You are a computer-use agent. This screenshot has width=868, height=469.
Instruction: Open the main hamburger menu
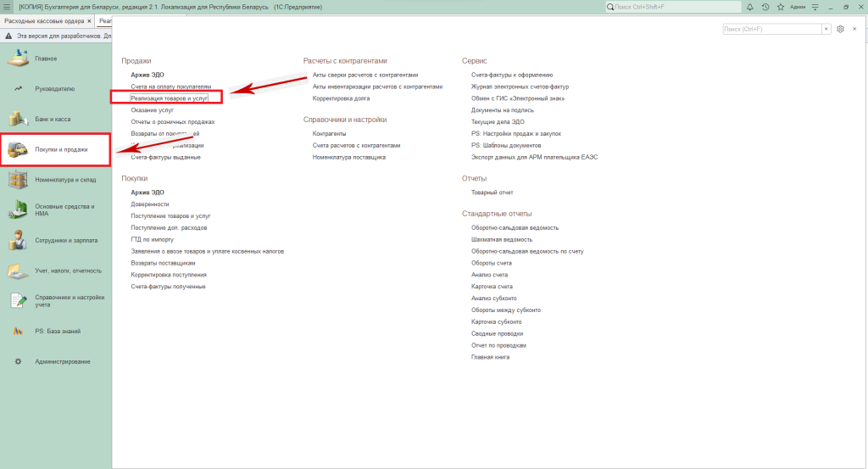pyautogui.click(x=7, y=7)
